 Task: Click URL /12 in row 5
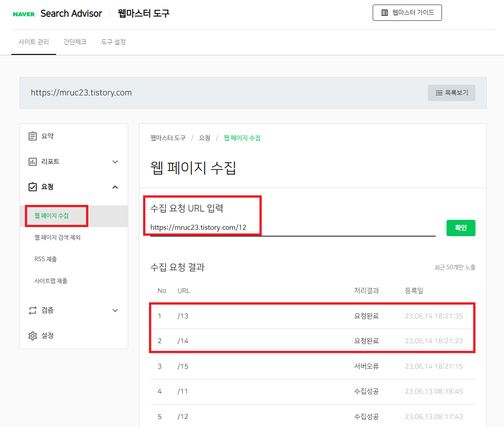tap(183, 417)
